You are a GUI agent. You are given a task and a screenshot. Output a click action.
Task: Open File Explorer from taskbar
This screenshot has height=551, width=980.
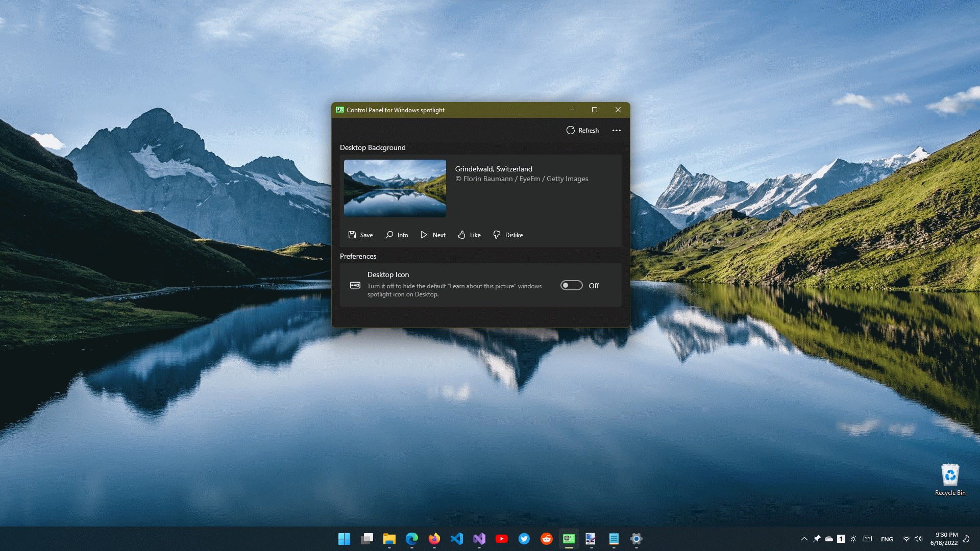coord(389,539)
